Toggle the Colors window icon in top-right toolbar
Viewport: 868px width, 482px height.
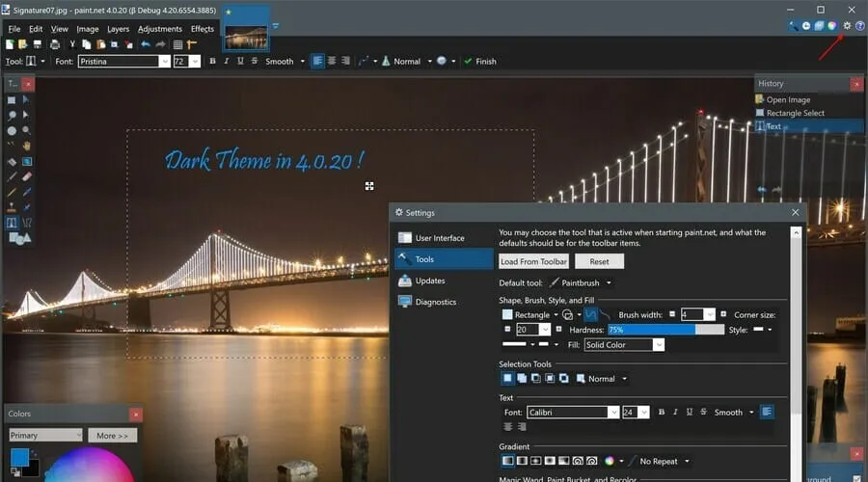tap(831, 26)
